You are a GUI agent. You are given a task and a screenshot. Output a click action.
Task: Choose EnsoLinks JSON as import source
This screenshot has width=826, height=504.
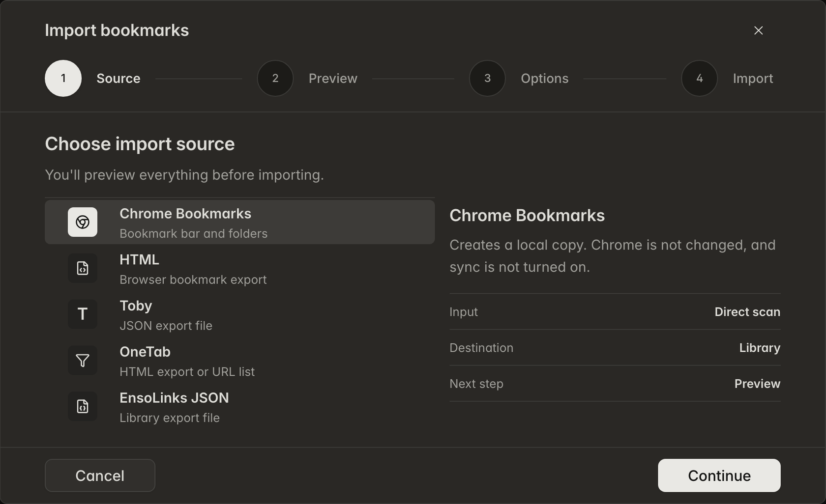pos(240,406)
